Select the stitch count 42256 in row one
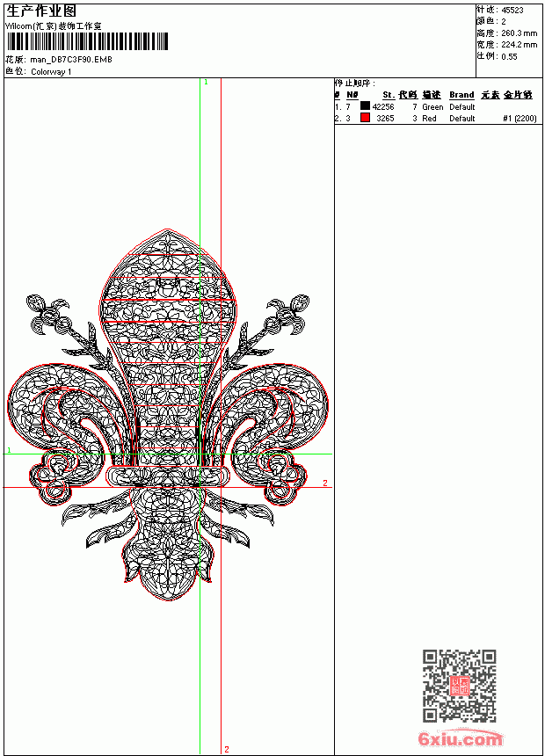Screen dimensions: 545x756 point(383,107)
